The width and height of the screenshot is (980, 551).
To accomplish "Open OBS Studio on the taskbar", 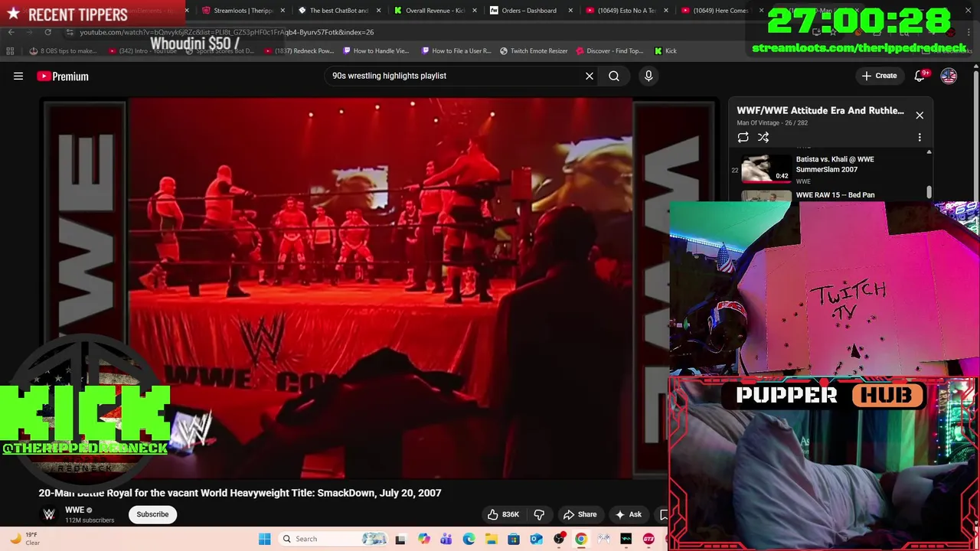I will click(x=559, y=539).
